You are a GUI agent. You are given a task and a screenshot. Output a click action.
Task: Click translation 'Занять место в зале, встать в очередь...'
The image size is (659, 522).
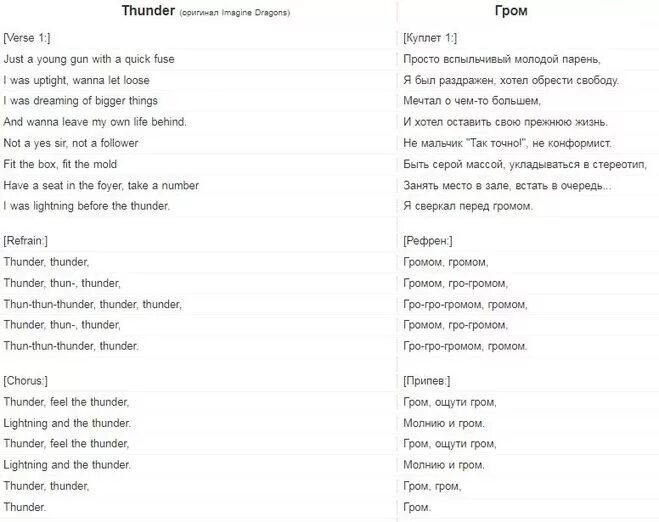[x=507, y=185]
